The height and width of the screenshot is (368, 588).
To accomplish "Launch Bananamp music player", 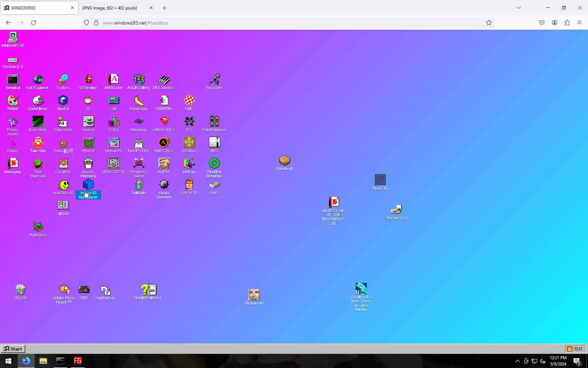I will 139,103.
